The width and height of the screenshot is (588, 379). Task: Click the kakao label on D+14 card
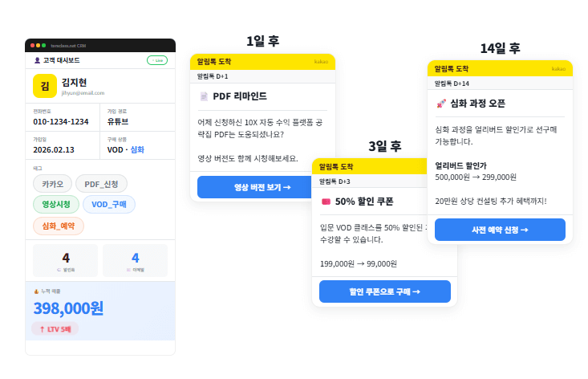pyautogui.click(x=558, y=69)
